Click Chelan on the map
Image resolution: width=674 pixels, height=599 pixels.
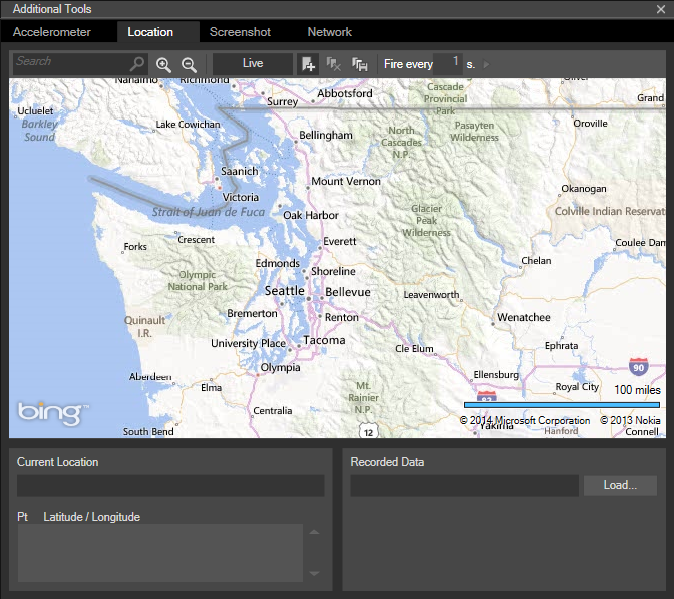536,261
